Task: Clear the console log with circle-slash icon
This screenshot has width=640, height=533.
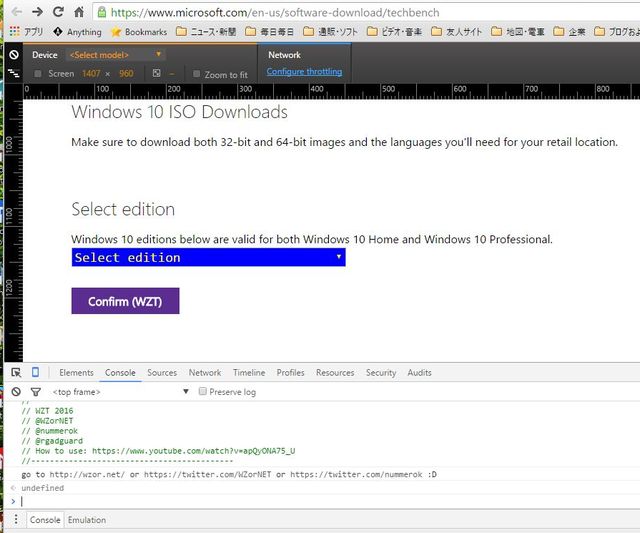Action: coord(16,392)
